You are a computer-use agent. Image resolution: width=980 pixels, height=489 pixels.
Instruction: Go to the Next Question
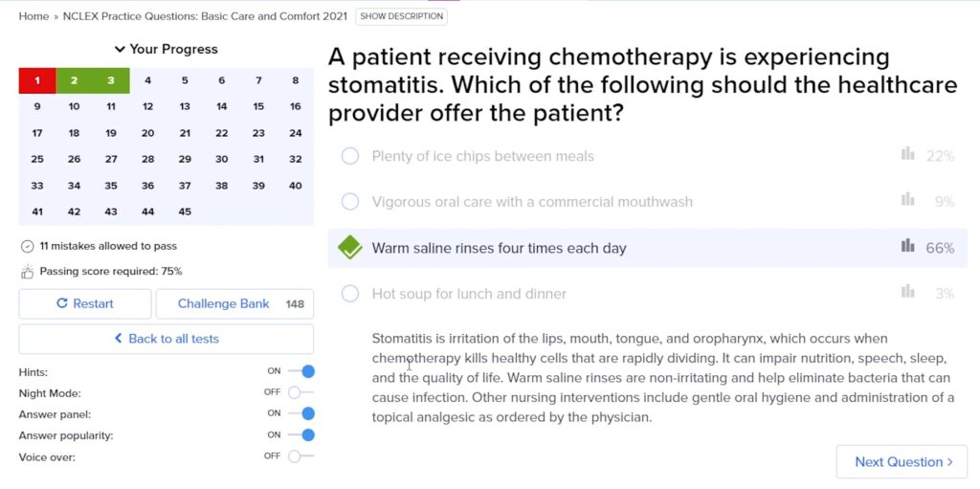902,461
